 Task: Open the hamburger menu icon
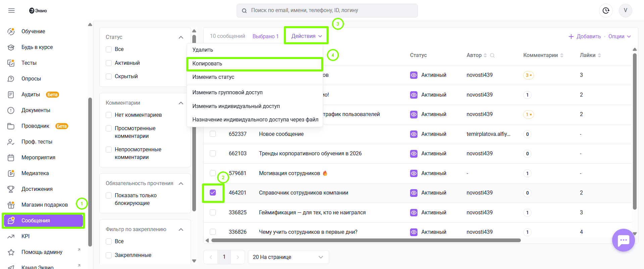tap(11, 10)
